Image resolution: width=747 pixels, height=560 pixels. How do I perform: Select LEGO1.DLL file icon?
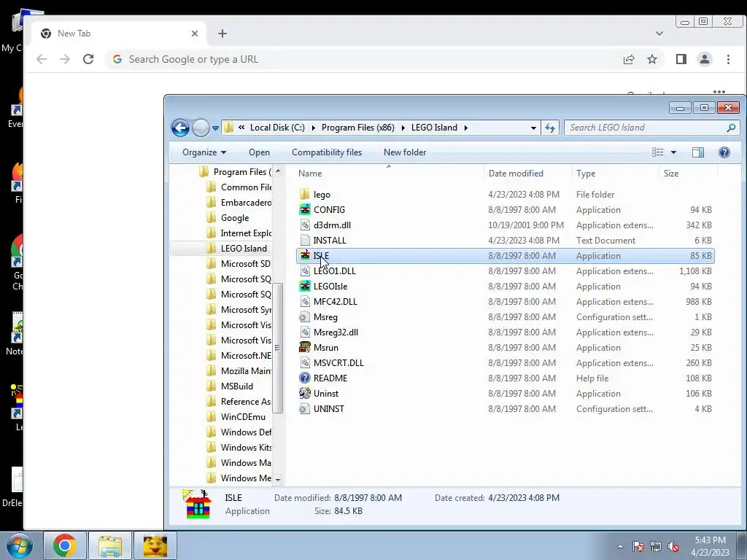pyautogui.click(x=305, y=271)
